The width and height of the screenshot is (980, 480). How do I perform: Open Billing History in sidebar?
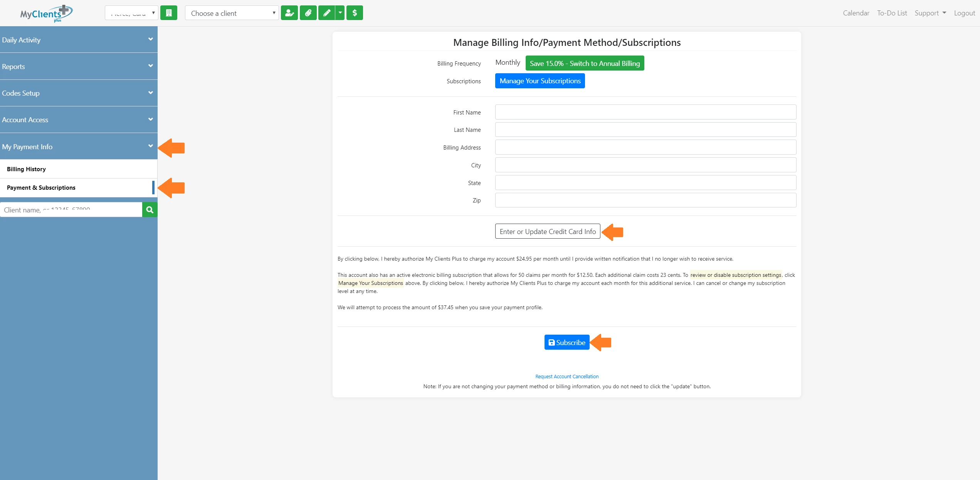click(x=26, y=169)
